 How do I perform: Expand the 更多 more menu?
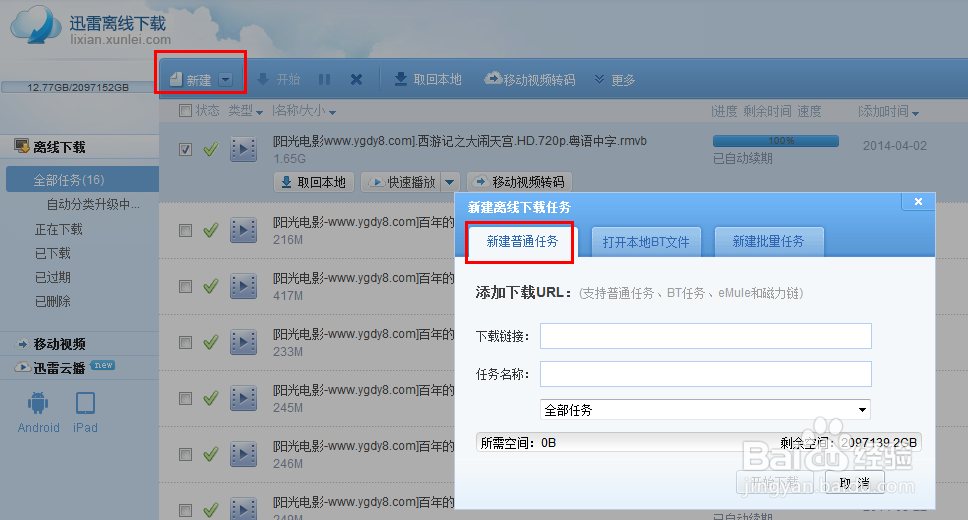pyautogui.click(x=615, y=79)
